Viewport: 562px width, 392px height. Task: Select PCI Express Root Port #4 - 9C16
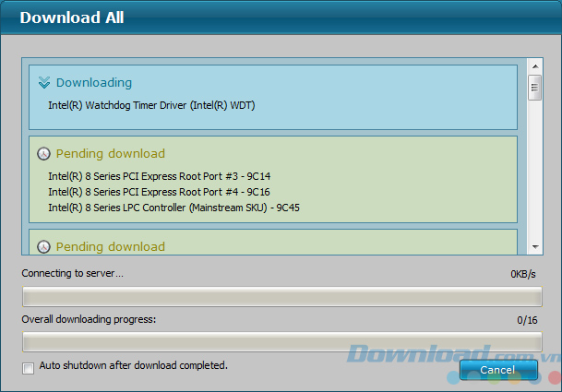pyautogui.click(x=159, y=192)
